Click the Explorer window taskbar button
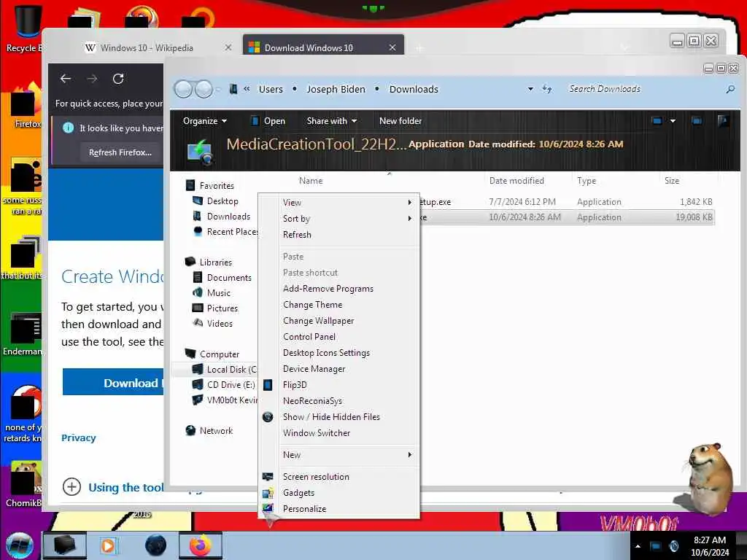Screen dimensions: 747x560 (65, 545)
